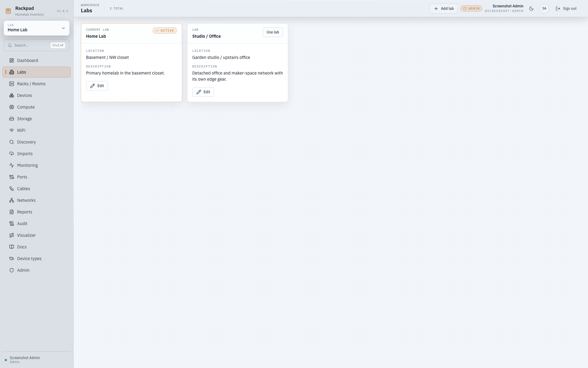Image resolution: width=588 pixels, height=368 pixels.
Task: Click the Visualizer route icon
Action: click(x=12, y=235)
